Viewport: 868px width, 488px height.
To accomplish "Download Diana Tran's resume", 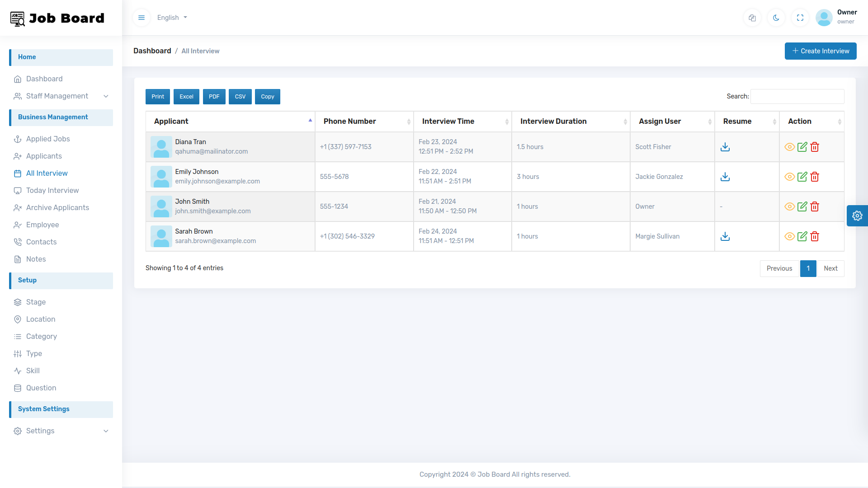I will [725, 147].
